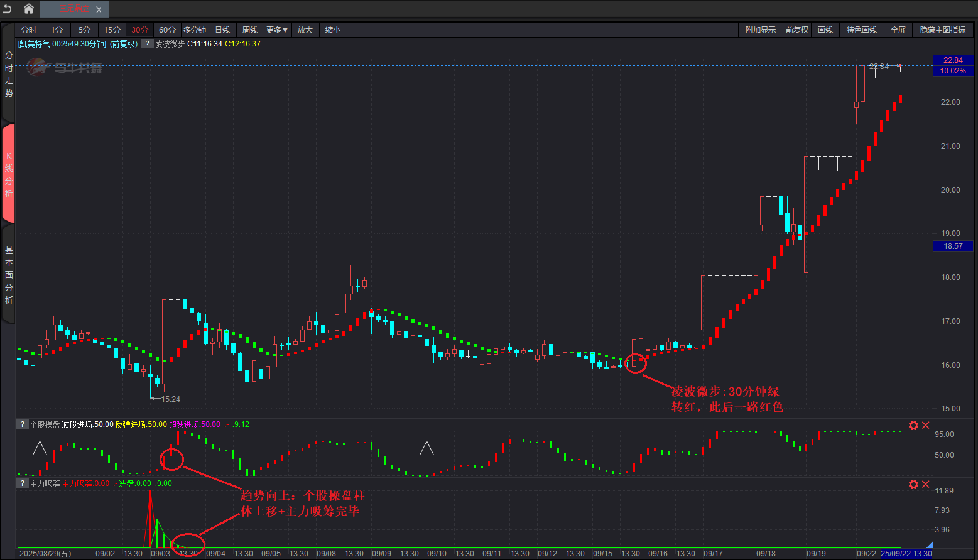Click help icon beside 个股操盘
Image resolution: width=978 pixels, height=560 pixels.
point(22,424)
